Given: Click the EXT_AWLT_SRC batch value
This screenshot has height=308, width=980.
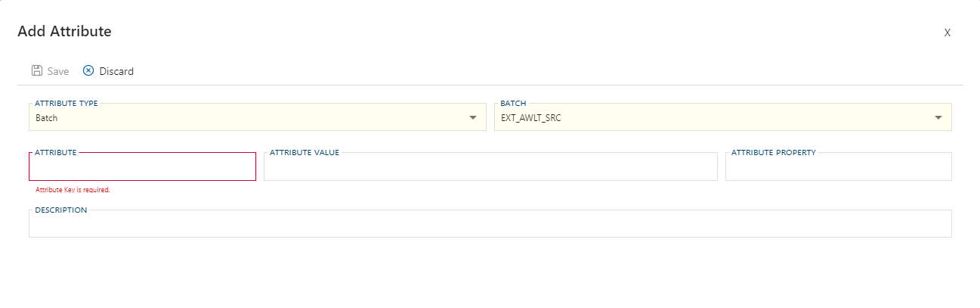Looking at the screenshot, I should [x=531, y=118].
